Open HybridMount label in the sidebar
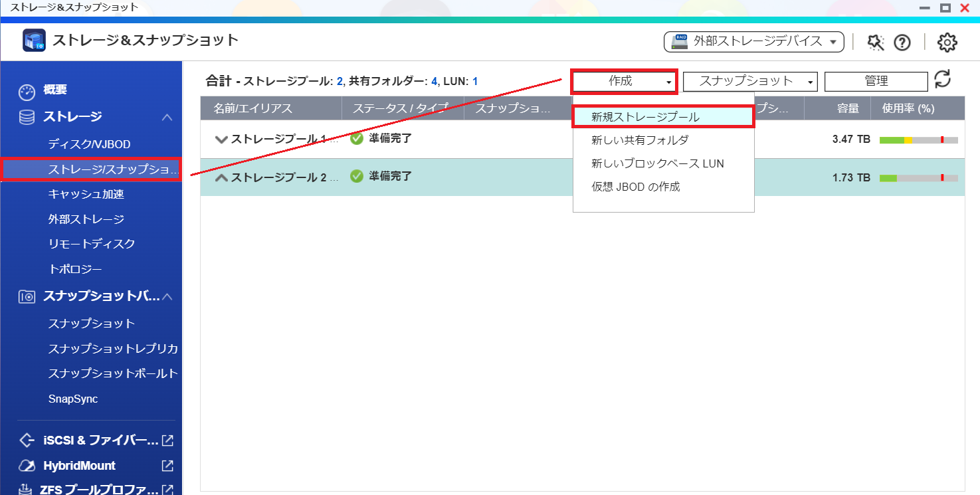Image resolution: width=980 pixels, height=495 pixels. tap(80, 466)
